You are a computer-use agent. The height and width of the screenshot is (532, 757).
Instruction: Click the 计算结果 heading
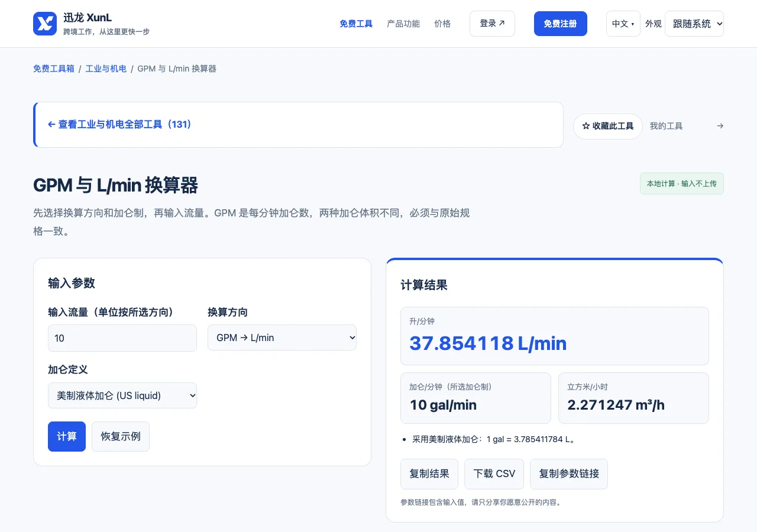pos(424,285)
